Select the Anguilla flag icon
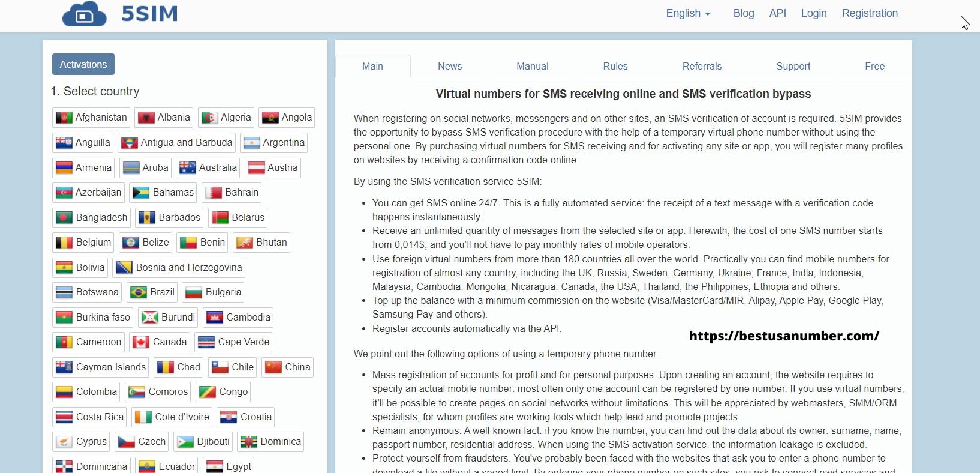The image size is (980, 473). click(64, 143)
